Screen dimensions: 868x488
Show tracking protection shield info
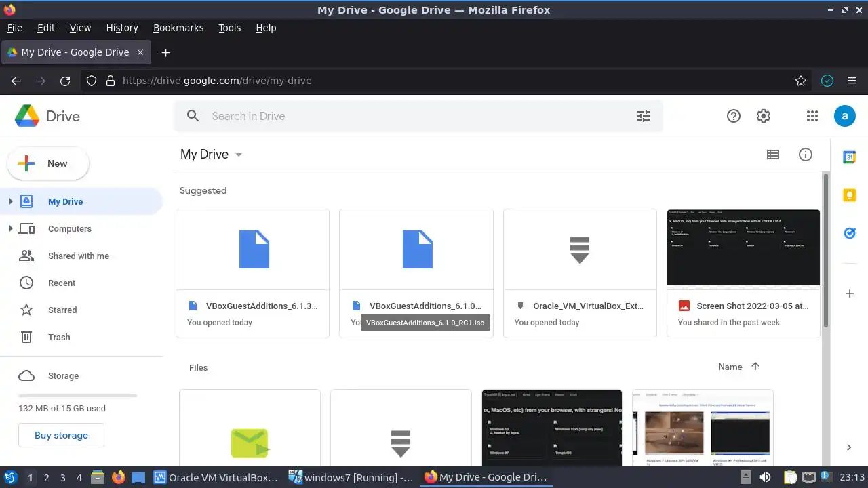[92, 81]
